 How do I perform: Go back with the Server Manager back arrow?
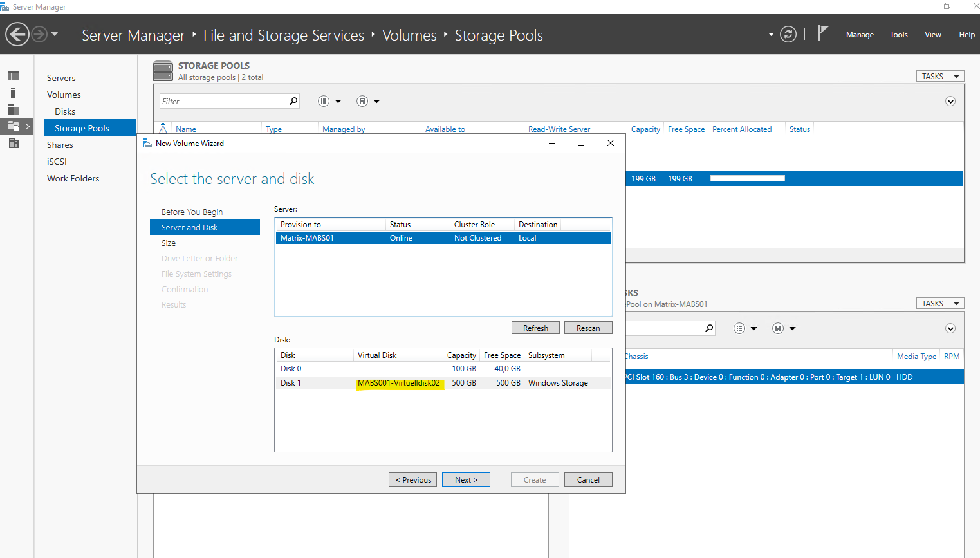coord(17,34)
